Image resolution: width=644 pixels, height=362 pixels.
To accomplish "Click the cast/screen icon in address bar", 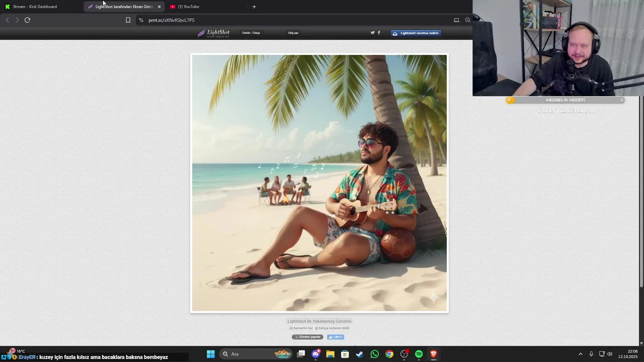I will 456,20.
